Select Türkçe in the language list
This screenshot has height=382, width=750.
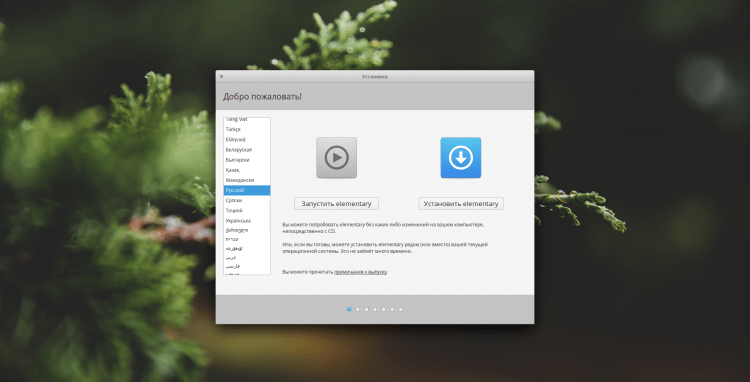coord(247,130)
